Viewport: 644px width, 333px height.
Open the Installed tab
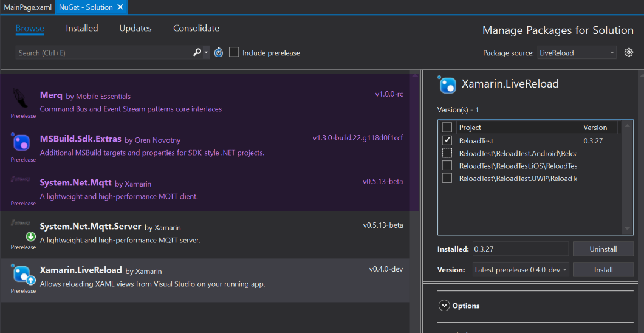point(82,29)
